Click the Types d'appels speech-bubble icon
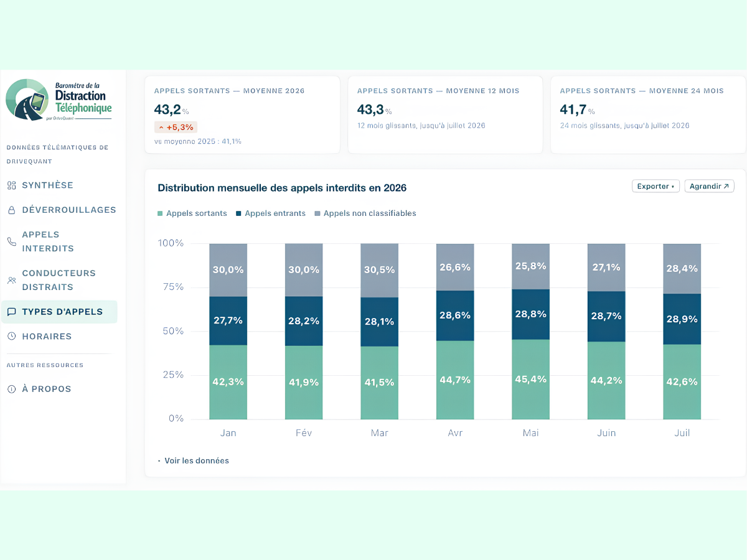Viewport: 747px width, 560px height. (x=11, y=312)
